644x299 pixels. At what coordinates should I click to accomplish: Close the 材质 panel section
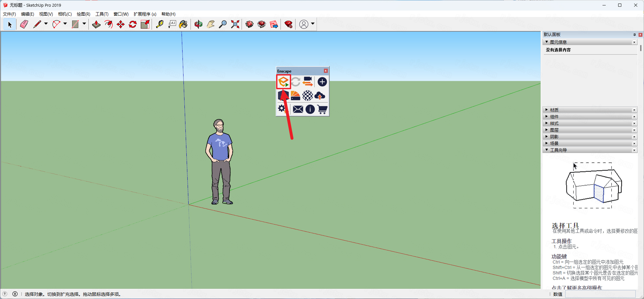(x=634, y=110)
